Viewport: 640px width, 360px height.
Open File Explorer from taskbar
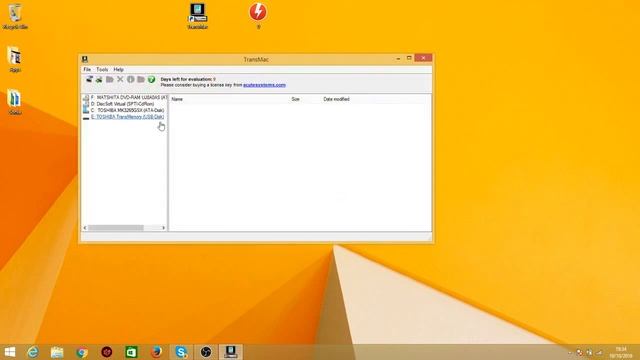pos(57,352)
